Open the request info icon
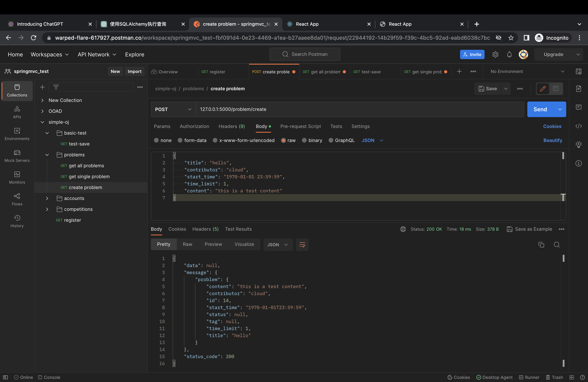Image resolution: width=588 pixels, height=382 pixels. 579,163
